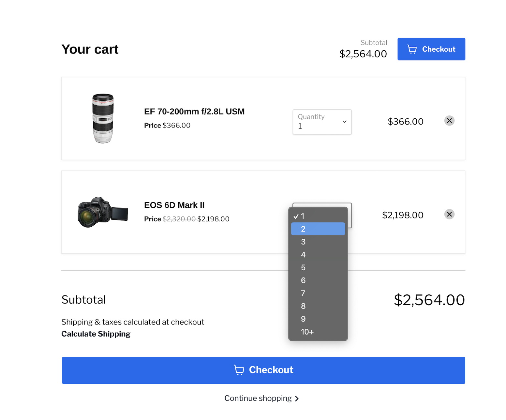Select quantity 2 in dropdown list

(318, 229)
